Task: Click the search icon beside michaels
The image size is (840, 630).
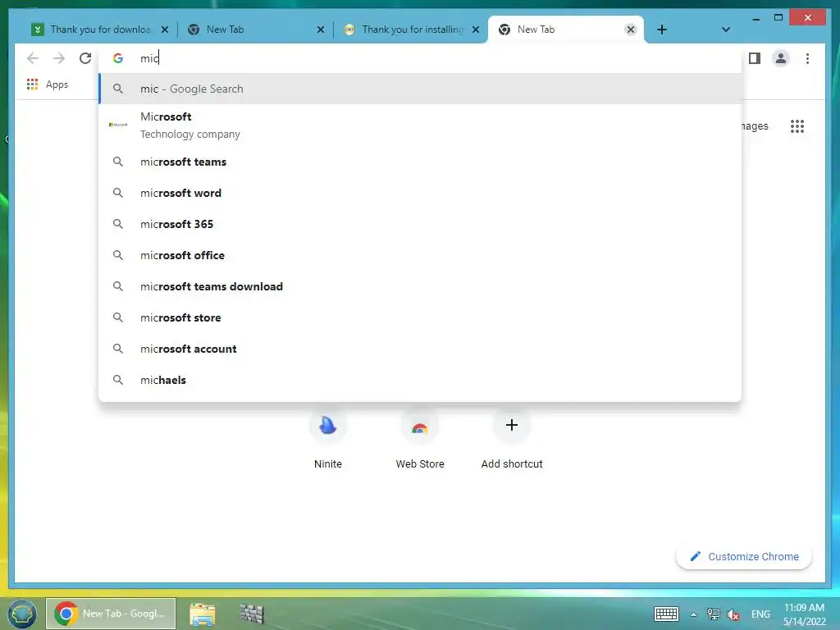Action: click(118, 380)
